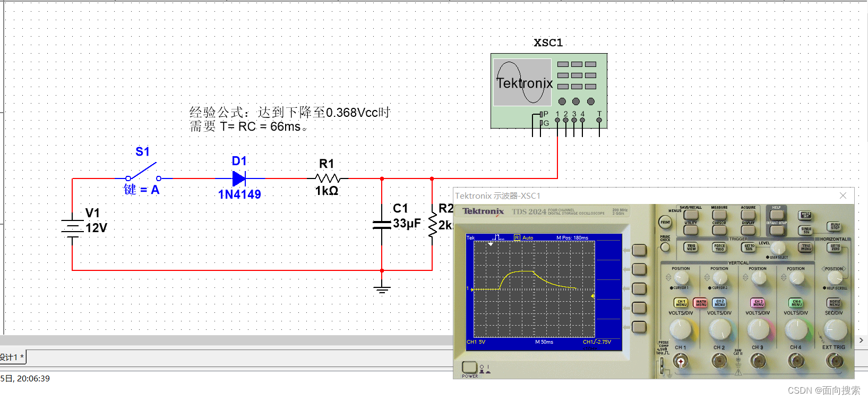Switch to the 设计1 design tab
The height and width of the screenshot is (400, 868).
(x=12, y=357)
